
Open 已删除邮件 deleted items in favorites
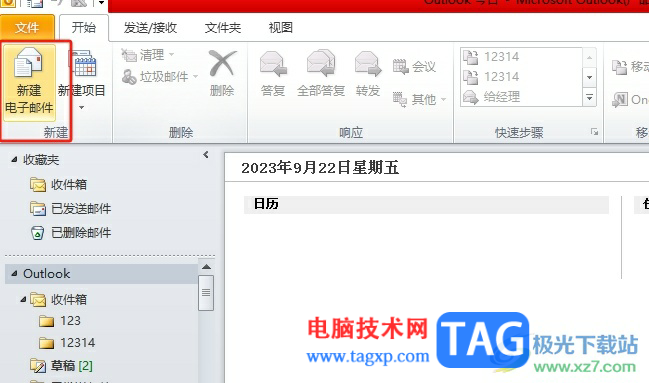[70, 233]
